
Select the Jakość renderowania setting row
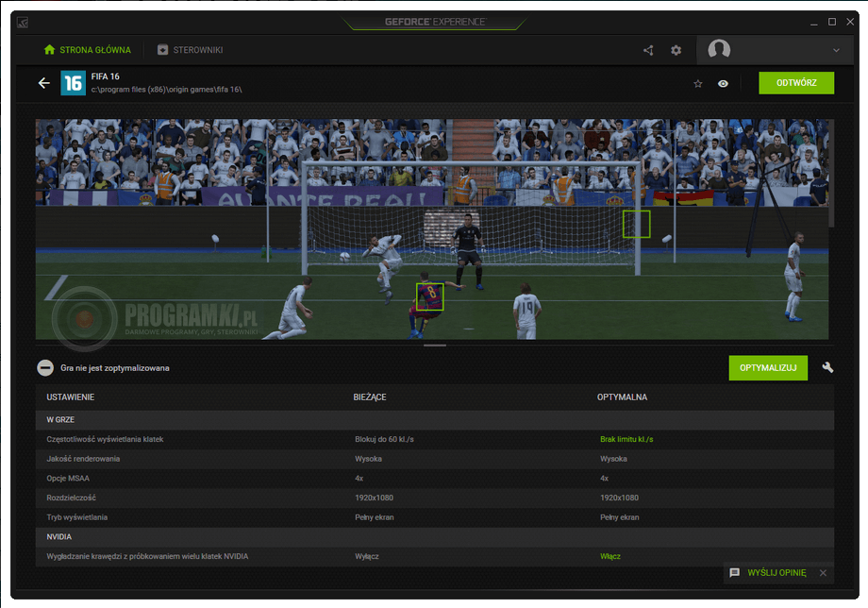point(435,459)
